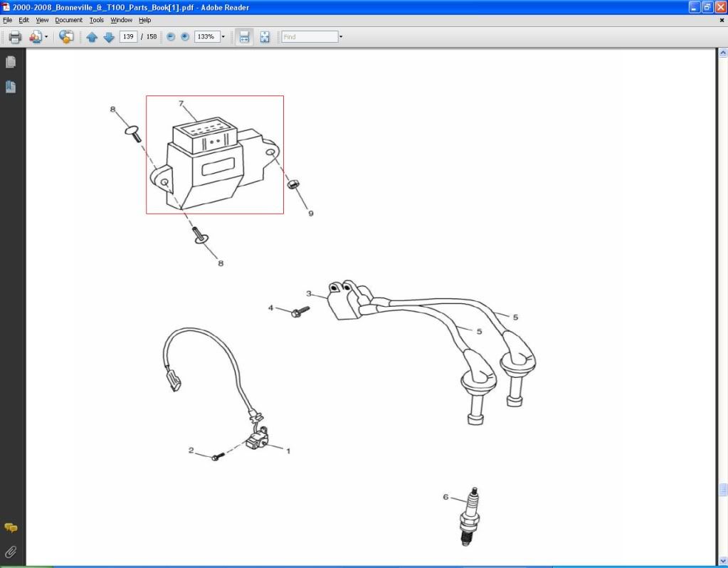Click the Print icon in toolbar
Viewport: 728px width, 568px height.
[x=15, y=37]
